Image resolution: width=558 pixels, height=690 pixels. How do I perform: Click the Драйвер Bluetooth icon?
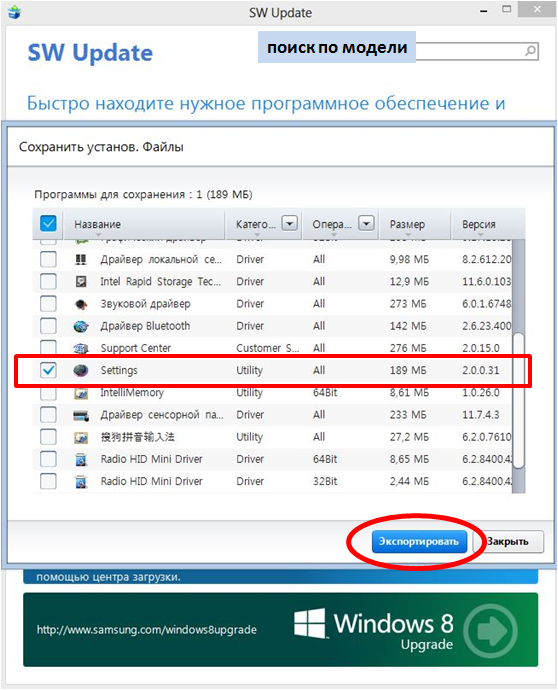tap(81, 326)
